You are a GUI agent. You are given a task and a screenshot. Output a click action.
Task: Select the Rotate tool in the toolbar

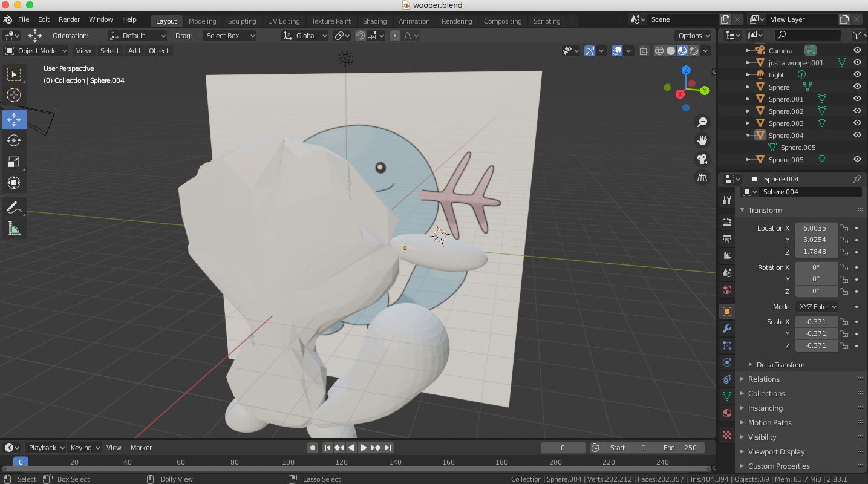tap(15, 140)
